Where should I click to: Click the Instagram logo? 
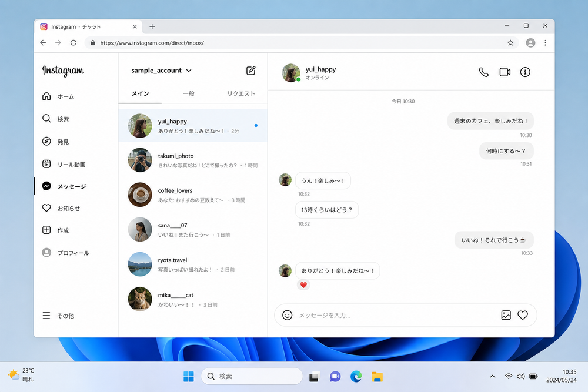63,71
